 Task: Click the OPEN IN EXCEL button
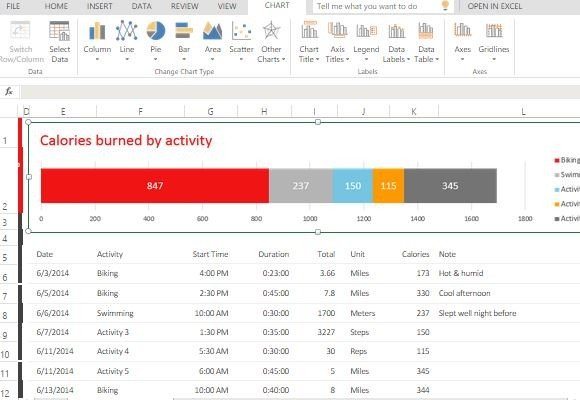point(495,6)
